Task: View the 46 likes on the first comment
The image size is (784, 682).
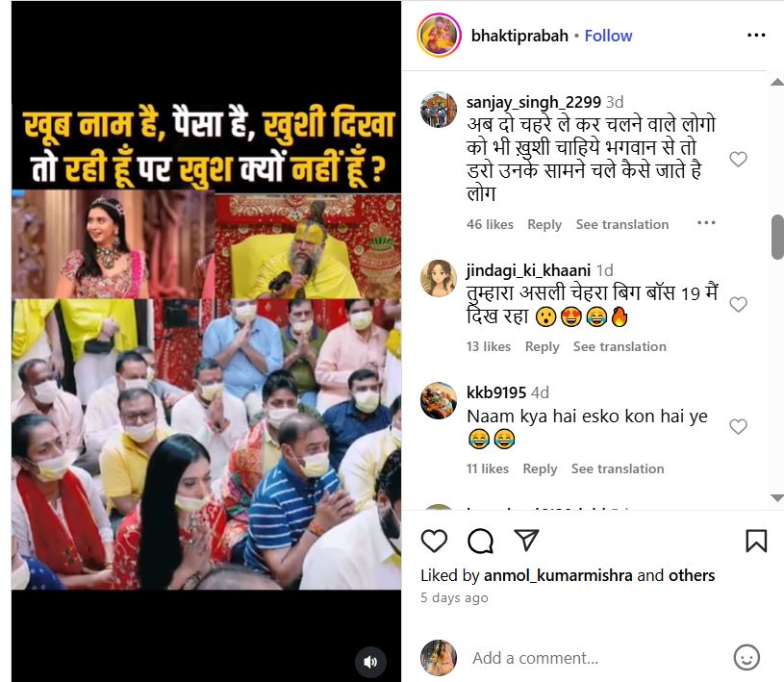Action: [x=490, y=224]
